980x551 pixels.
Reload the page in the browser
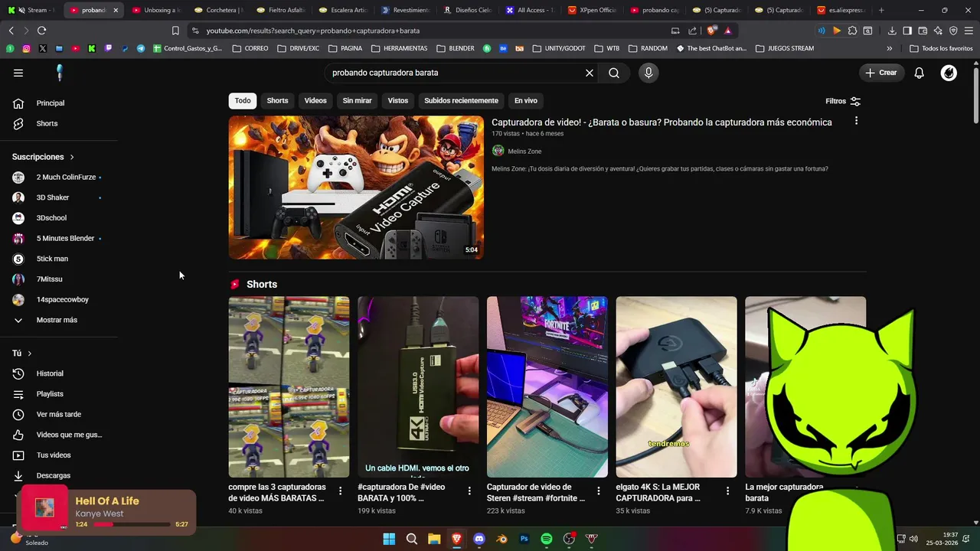41,31
